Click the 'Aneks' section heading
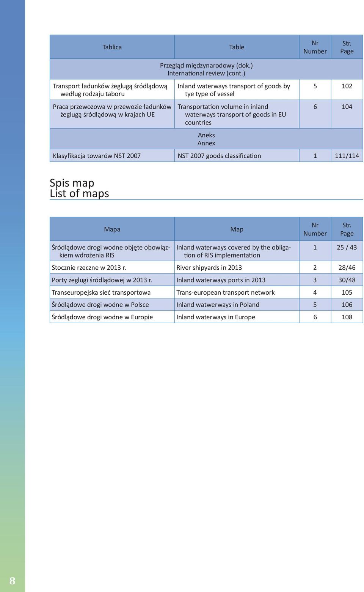Screen dimensions: 364x592 tap(206, 135)
